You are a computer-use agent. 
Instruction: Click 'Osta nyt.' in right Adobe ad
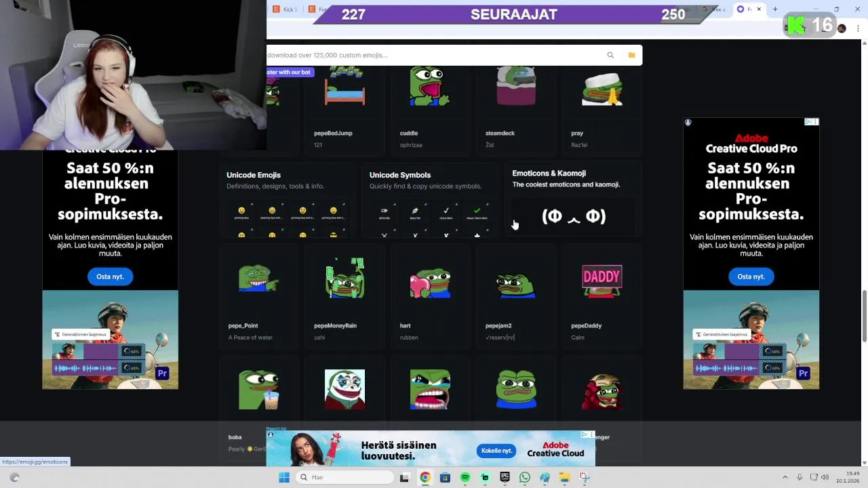(751, 277)
